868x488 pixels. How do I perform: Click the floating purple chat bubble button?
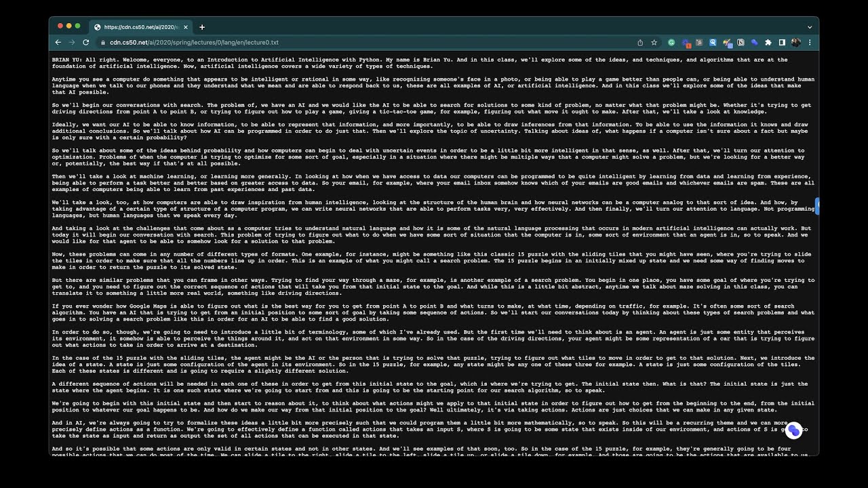pos(793,430)
